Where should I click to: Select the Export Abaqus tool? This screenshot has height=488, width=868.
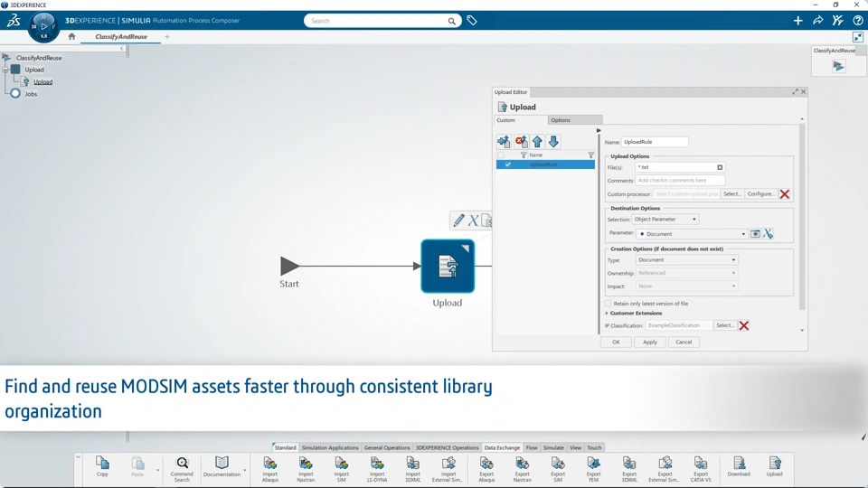coord(486,469)
